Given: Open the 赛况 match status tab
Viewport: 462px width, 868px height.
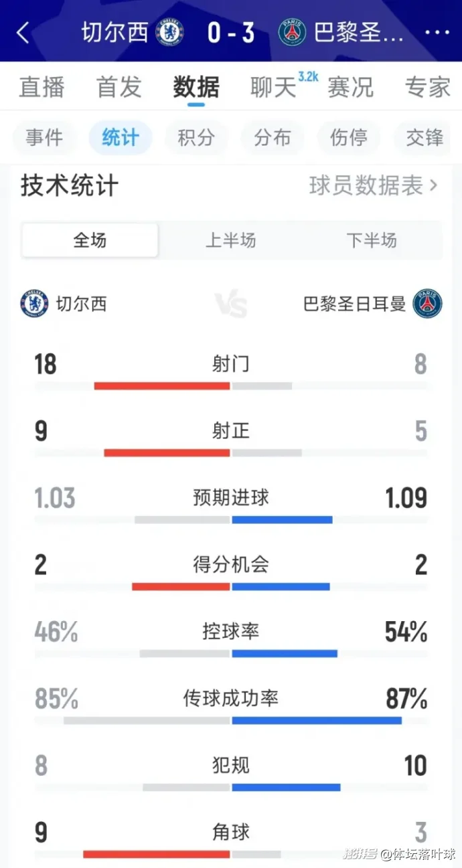Looking at the screenshot, I should (350, 87).
